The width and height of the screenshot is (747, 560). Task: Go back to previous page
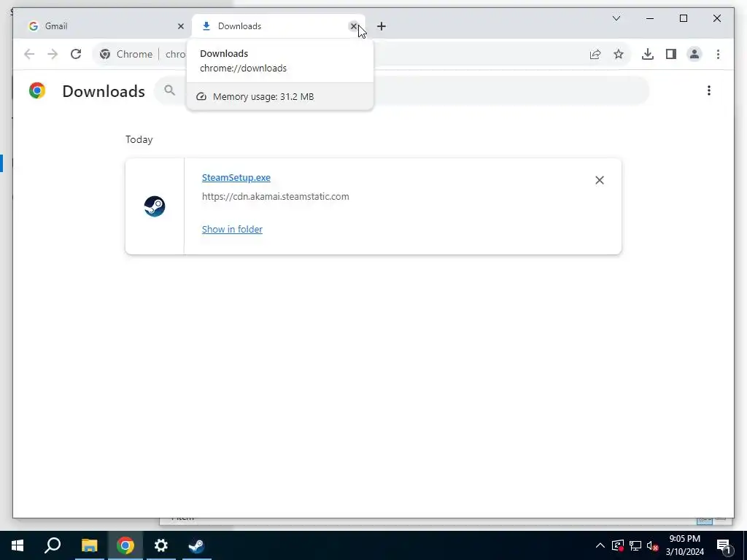tap(29, 54)
